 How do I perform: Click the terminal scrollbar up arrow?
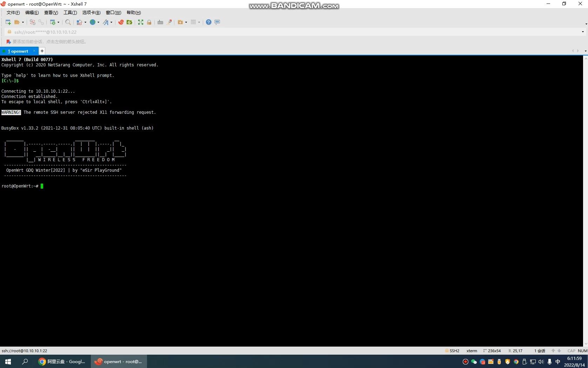[x=586, y=58]
